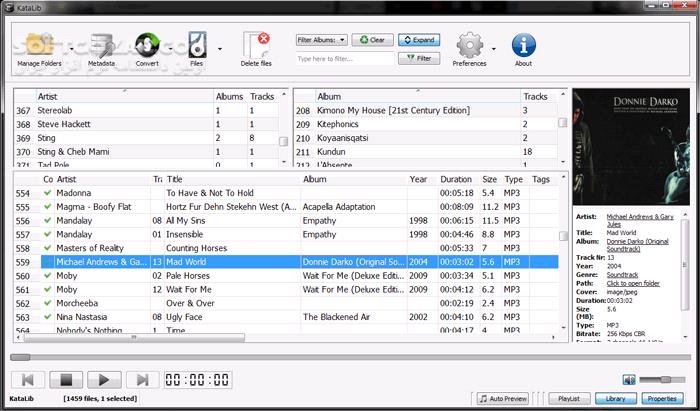The width and height of the screenshot is (700, 411).
Task: Click the 'Type here to filter' field
Action: click(345, 59)
